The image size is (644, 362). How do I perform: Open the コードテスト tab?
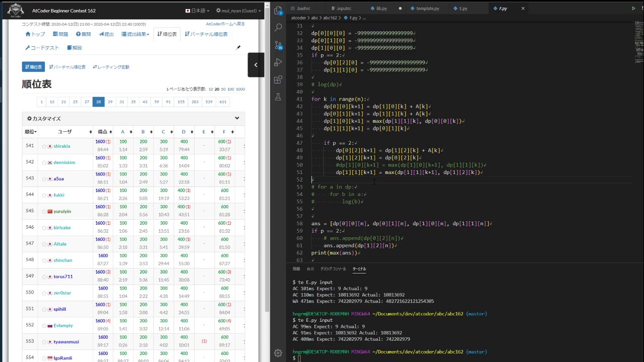pos(42,48)
